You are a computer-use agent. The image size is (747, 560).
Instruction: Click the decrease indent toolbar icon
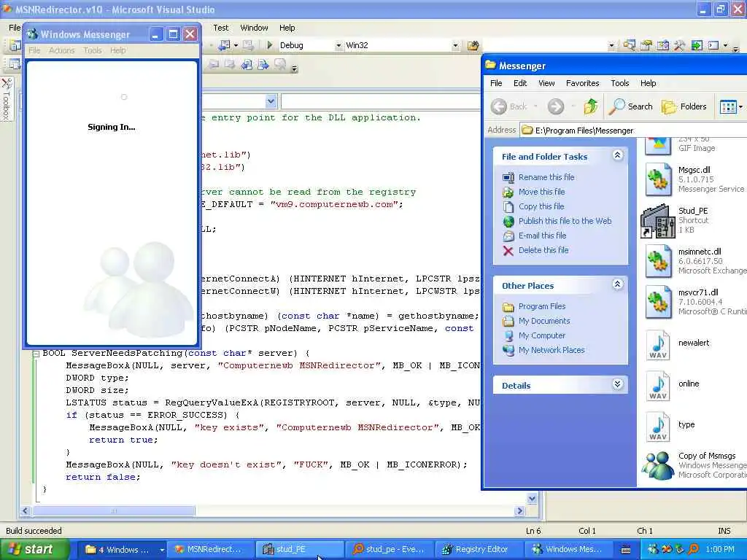point(247,64)
